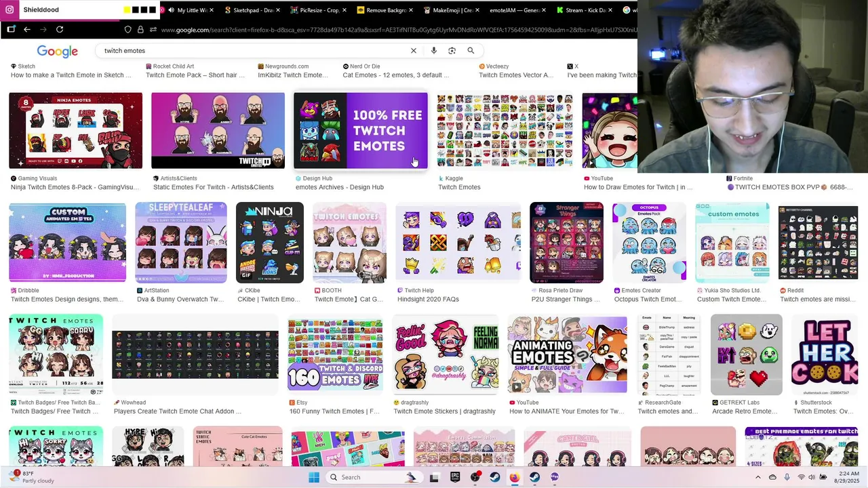Click the microphone tray icon
868x488 pixels.
click(x=787, y=477)
